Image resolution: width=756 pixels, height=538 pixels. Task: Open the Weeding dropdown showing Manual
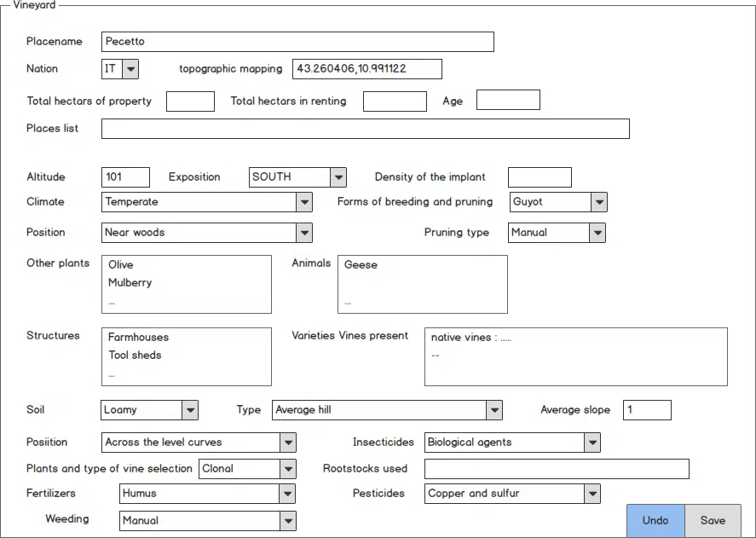207,521
